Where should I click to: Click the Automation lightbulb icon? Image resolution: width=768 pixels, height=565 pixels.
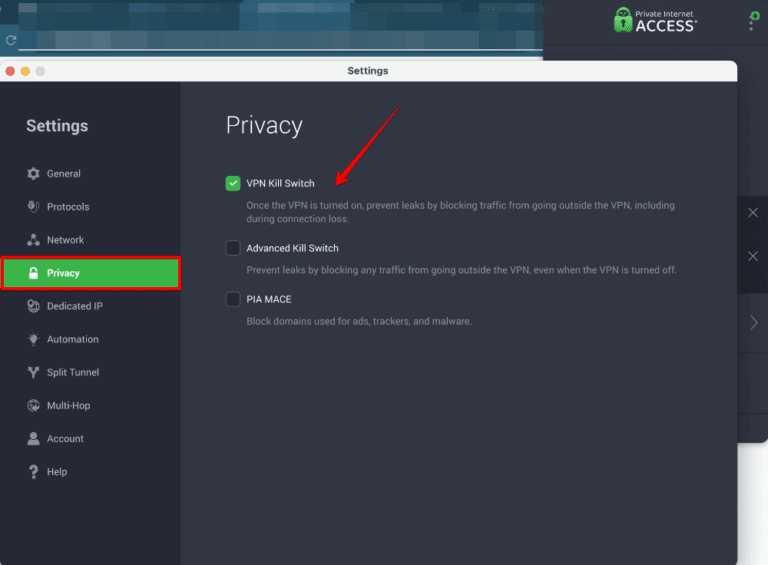point(34,339)
